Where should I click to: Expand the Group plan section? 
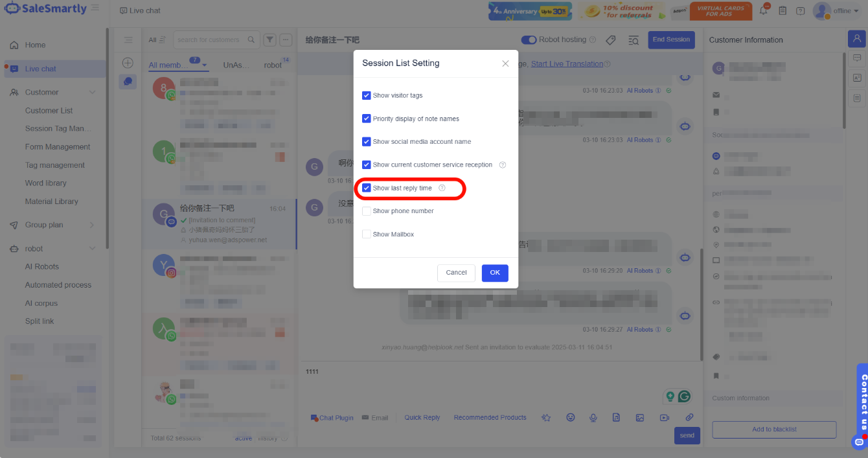(x=92, y=225)
